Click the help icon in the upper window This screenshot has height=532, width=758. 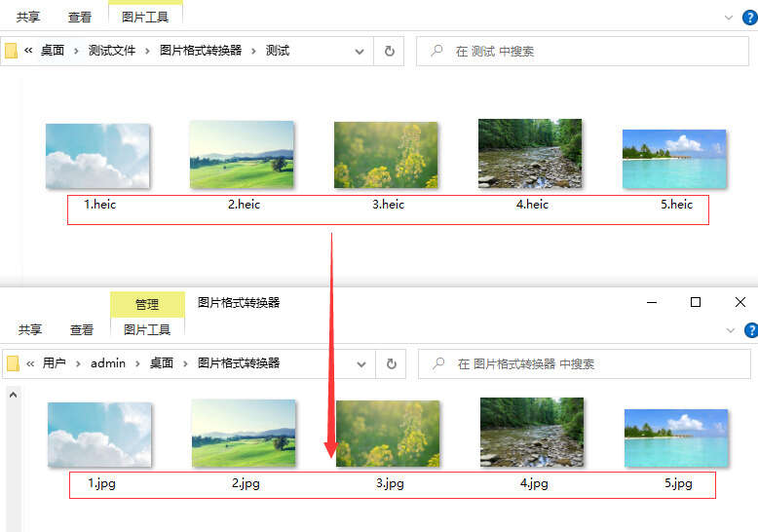[750, 18]
